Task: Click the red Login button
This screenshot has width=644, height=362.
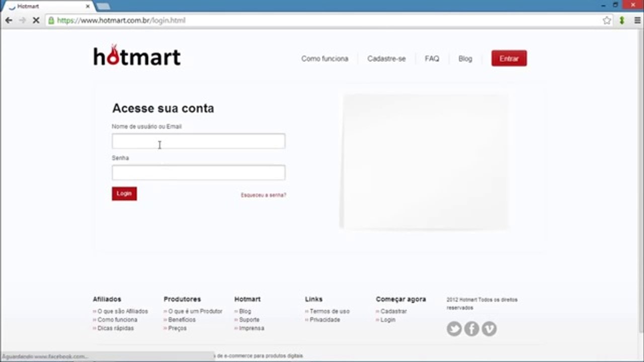Action: click(x=124, y=194)
